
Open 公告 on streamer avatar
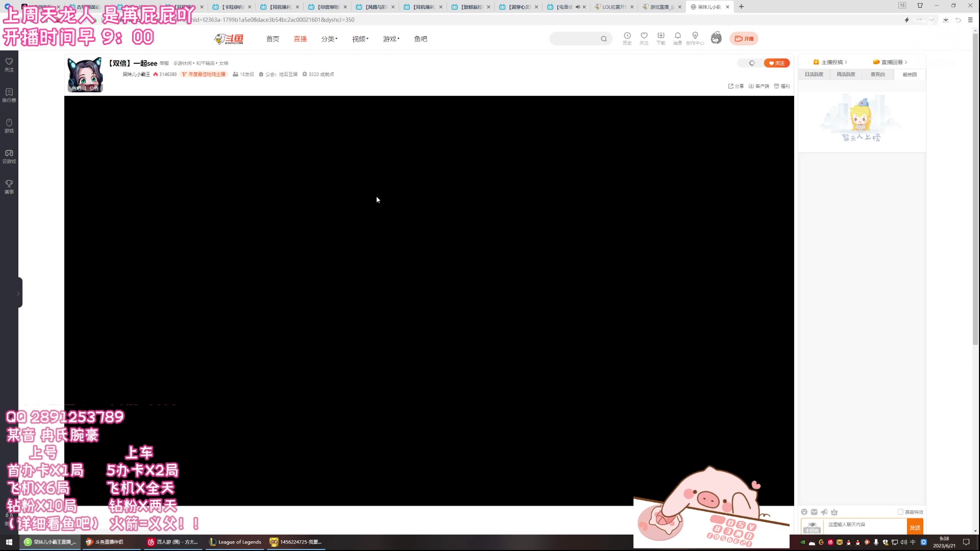pos(94,88)
